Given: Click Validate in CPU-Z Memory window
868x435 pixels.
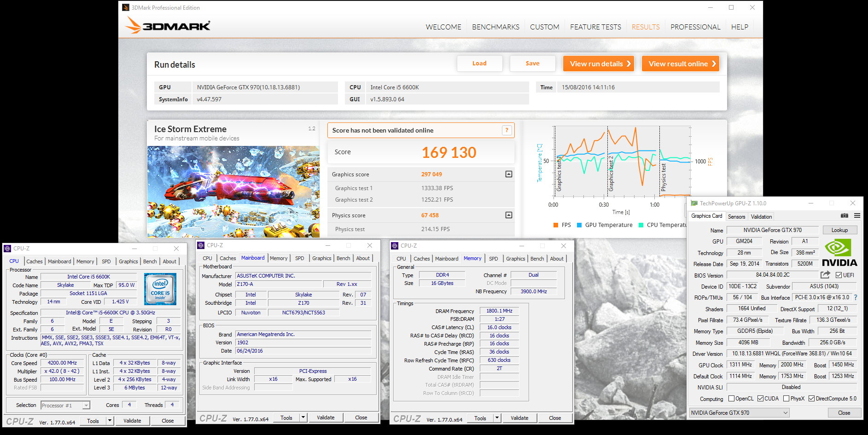Looking at the screenshot, I should (519, 418).
